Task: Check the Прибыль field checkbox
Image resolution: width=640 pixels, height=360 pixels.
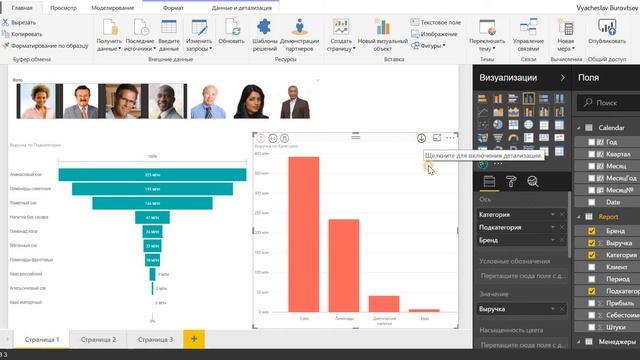Action: click(x=591, y=303)
